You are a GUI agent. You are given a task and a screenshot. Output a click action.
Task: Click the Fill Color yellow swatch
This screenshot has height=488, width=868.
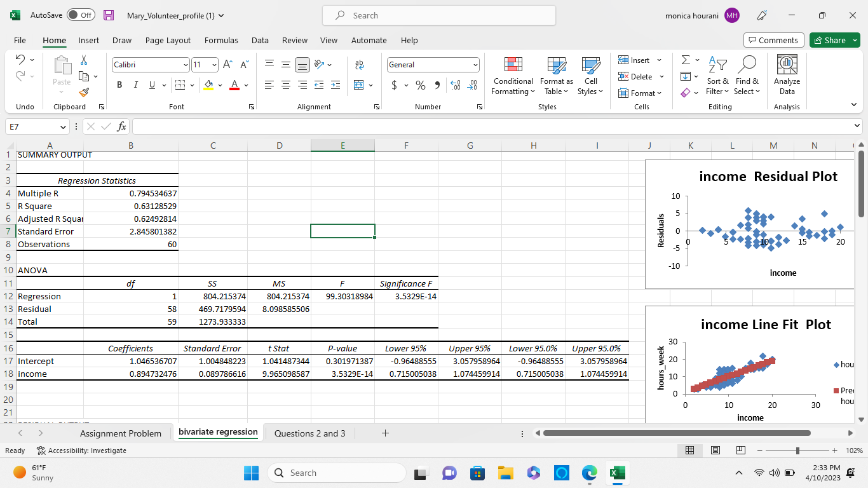point(208,85)
